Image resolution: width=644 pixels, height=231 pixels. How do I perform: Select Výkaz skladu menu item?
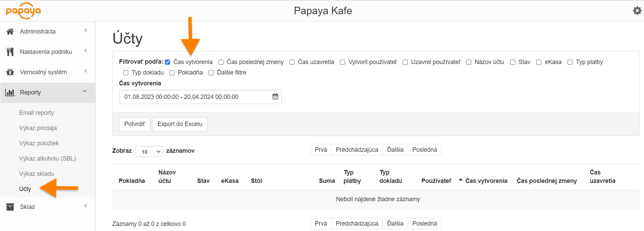(37, 174)
